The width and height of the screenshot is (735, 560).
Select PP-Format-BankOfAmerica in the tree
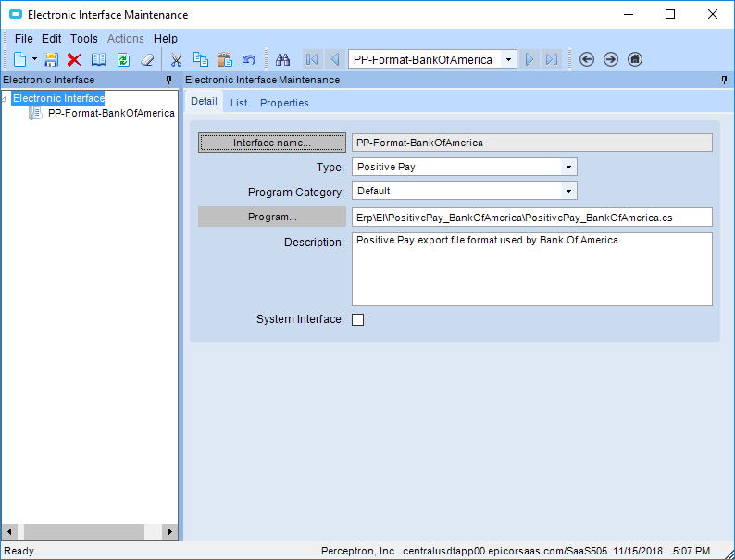111,113
